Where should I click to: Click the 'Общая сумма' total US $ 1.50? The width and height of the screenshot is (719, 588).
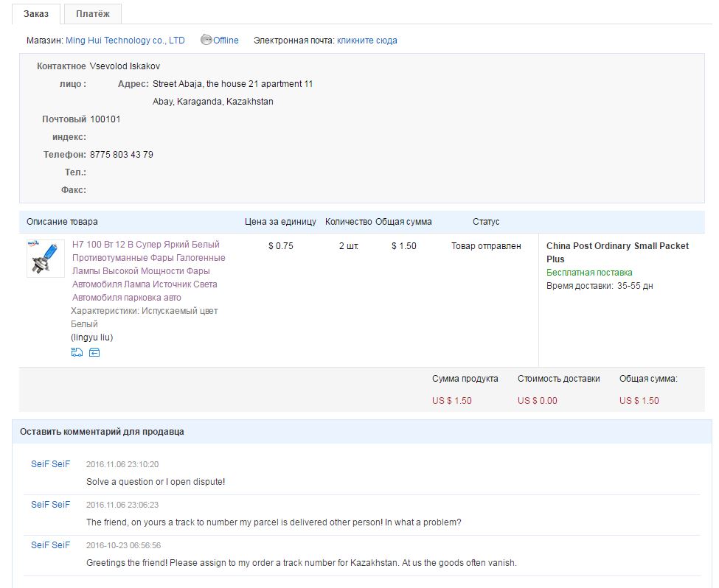click(x=639, y=401)
